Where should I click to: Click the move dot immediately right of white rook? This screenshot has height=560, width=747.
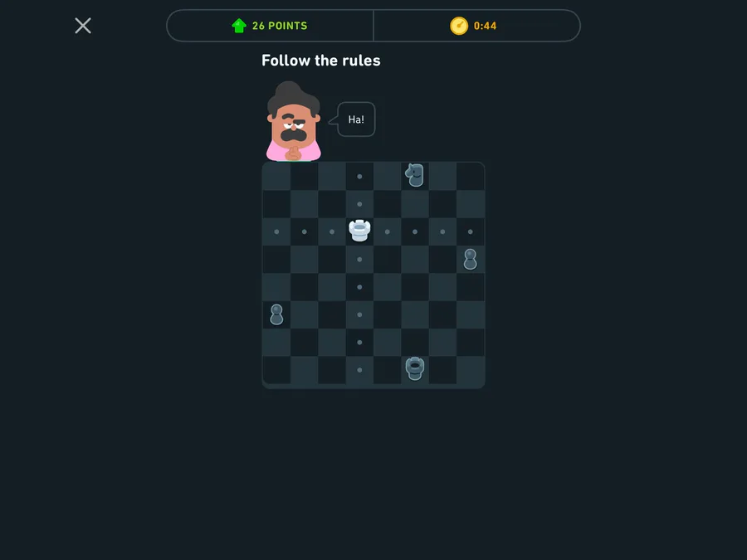(x=388, y=232)
